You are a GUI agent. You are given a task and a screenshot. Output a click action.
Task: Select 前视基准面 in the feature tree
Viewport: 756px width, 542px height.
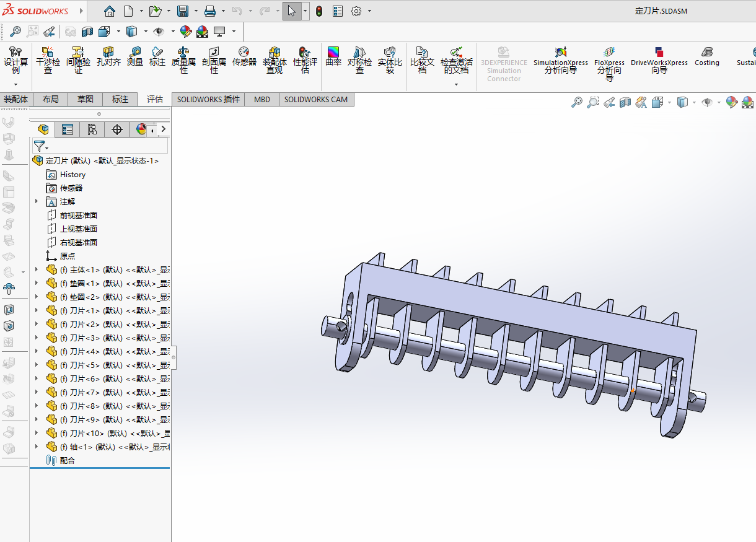[78, 215]
